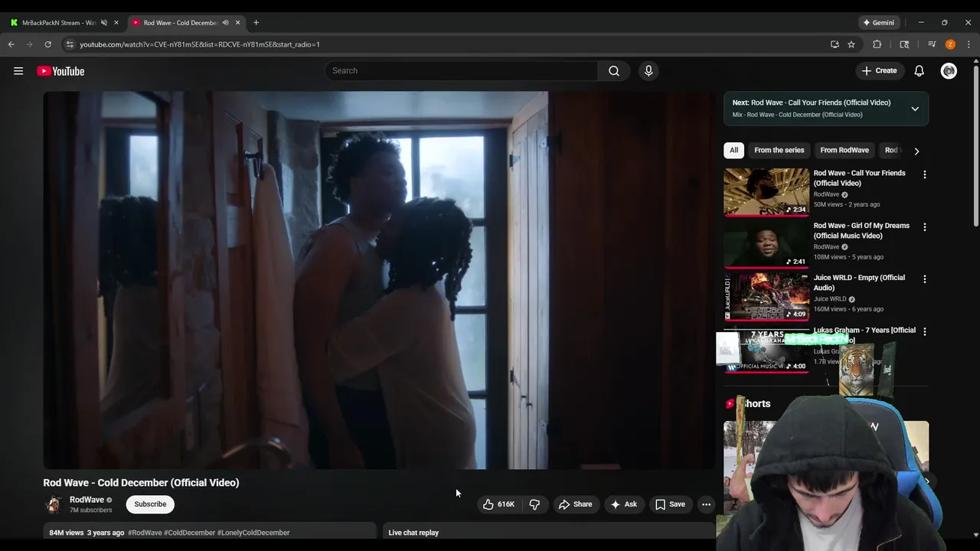This screenshot has height=551, width=980.
Task: Open Call Your Friends thumbnail
Action: point(766,192)
